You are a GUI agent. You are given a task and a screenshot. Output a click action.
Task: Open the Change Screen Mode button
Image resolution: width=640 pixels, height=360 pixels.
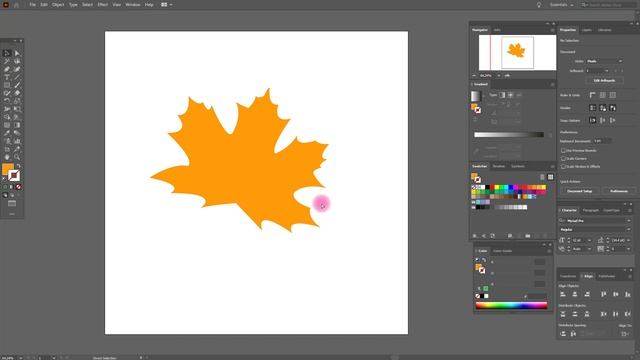12,204
